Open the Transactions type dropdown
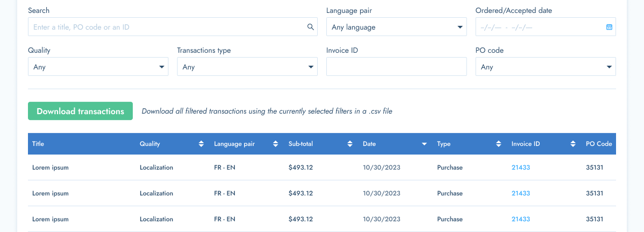Viewport: 644px width, 232px height. pyautogui.click(x=247, y=67)
